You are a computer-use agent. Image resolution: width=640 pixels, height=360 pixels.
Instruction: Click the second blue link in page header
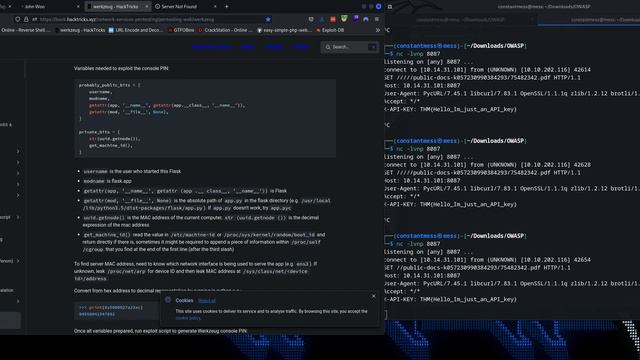pos(248,47)
